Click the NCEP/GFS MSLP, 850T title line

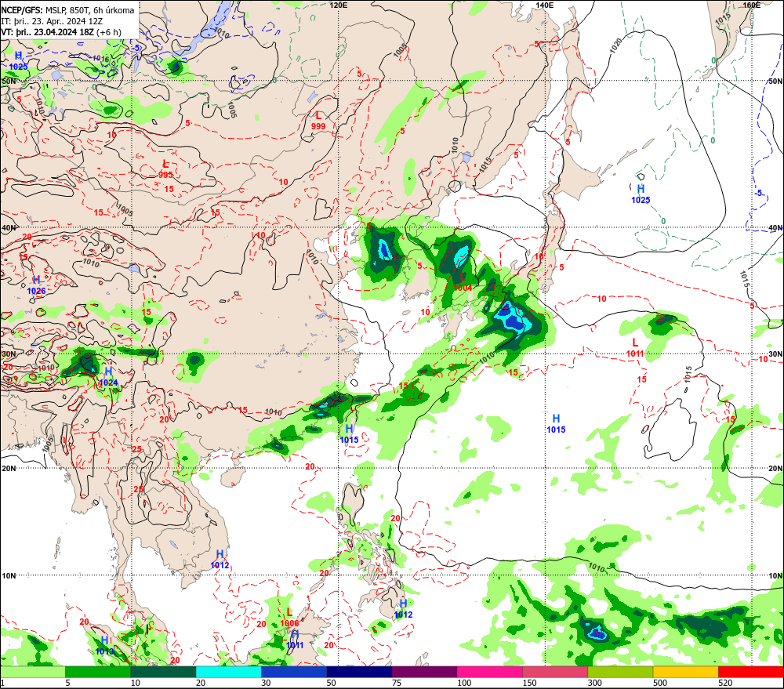tap(67, 10)
